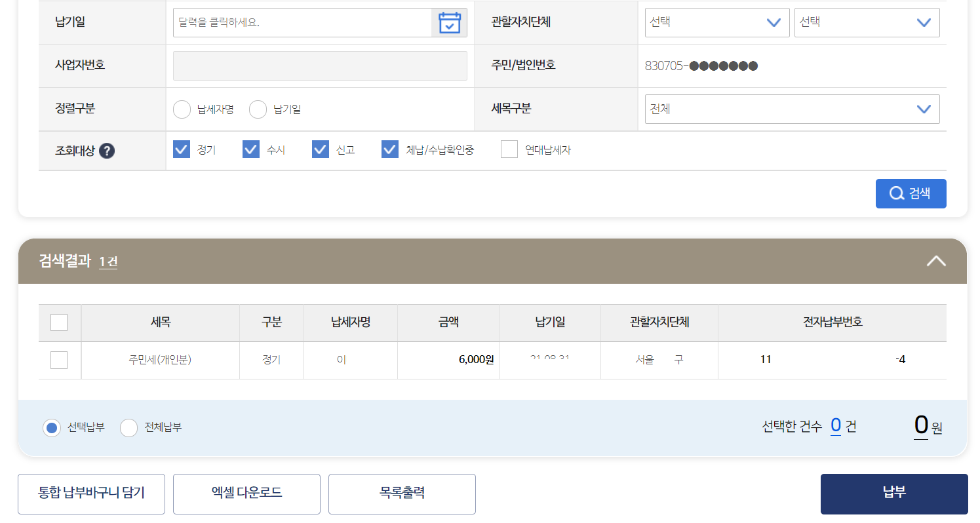
Task: Click the 엑셀 다운로드 button
Action: pyautogui.click(x=246, y=494)
